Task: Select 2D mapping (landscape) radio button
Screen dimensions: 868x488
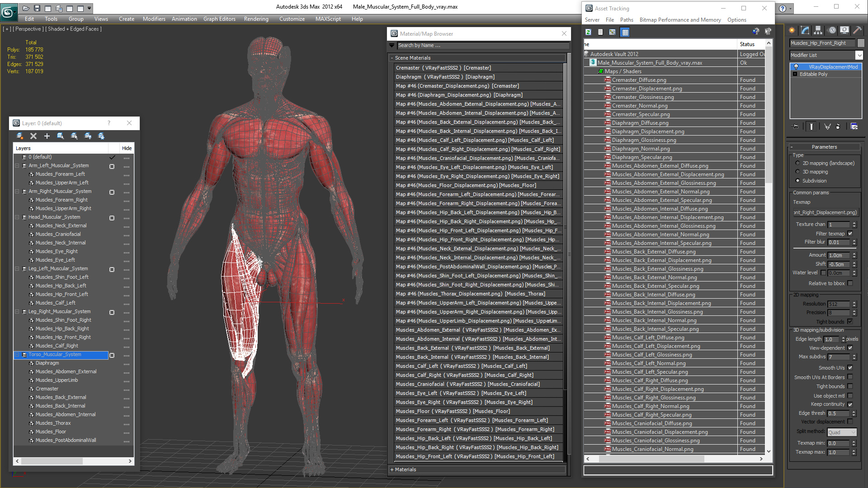Action: (x=797, y=163)
